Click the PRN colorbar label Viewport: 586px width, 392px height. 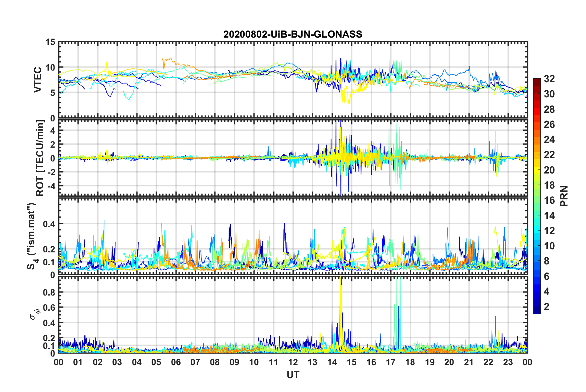point(564,196)
